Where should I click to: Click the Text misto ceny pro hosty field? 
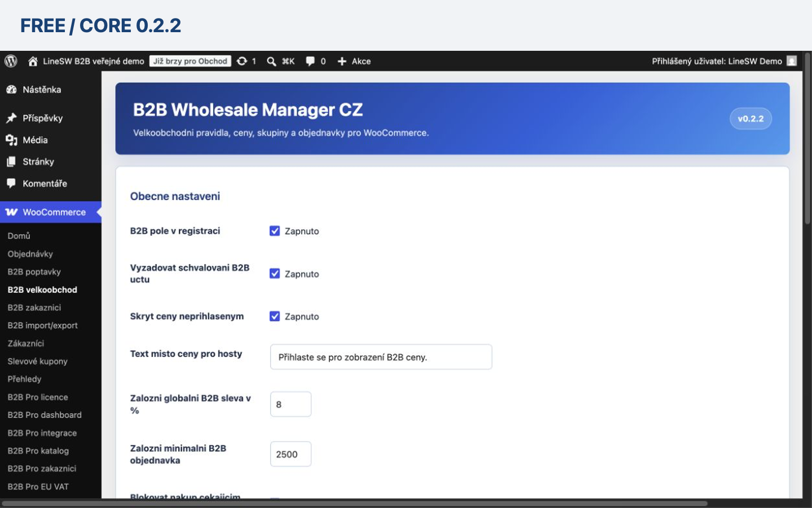coord(381,357)
